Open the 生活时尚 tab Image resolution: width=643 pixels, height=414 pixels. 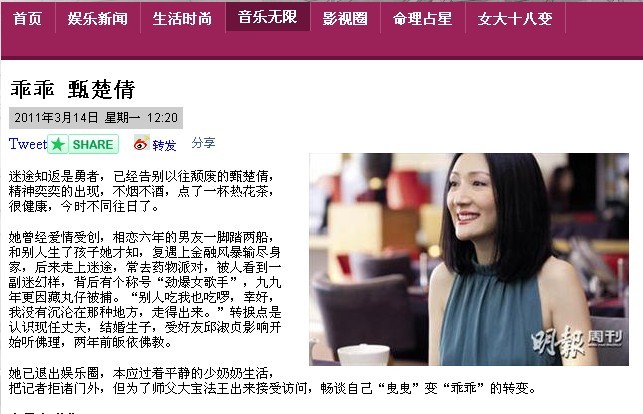click(x=182, y=19)
